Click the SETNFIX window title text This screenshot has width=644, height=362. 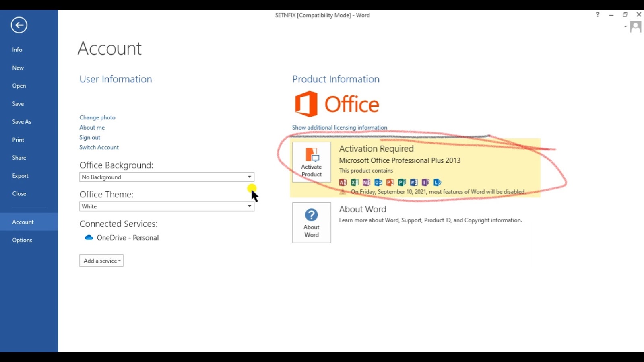(x=322, y=15)
